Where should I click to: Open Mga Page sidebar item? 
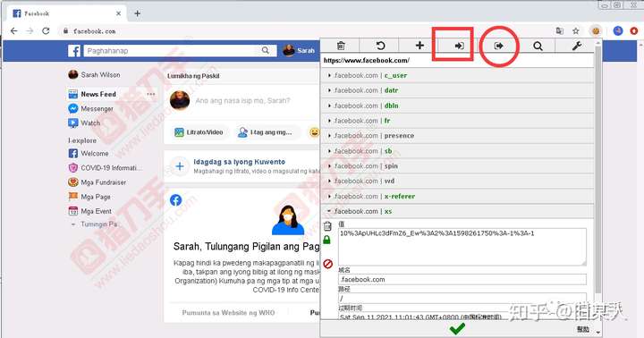click(89, 197)
